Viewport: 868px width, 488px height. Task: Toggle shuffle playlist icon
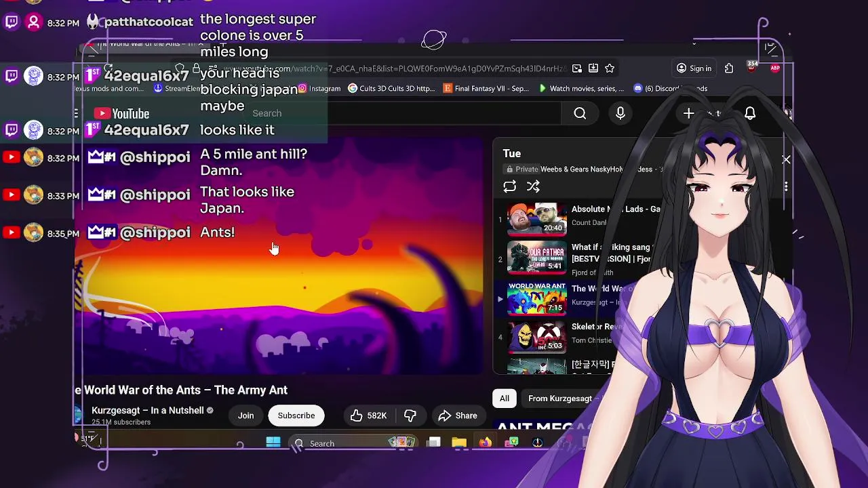[x=533, y=186]
